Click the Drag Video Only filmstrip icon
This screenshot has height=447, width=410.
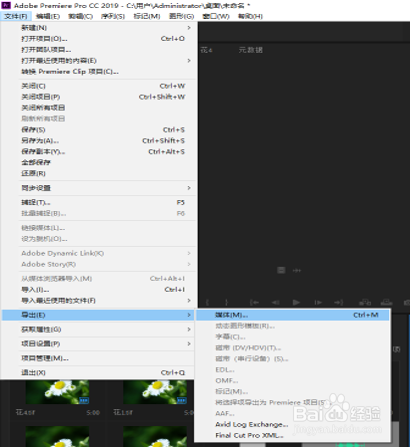pyautogui.click(x=281, y=270)
